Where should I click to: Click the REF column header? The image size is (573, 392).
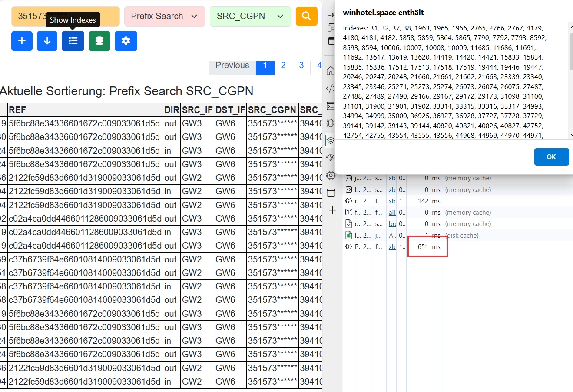click(85, 110)
